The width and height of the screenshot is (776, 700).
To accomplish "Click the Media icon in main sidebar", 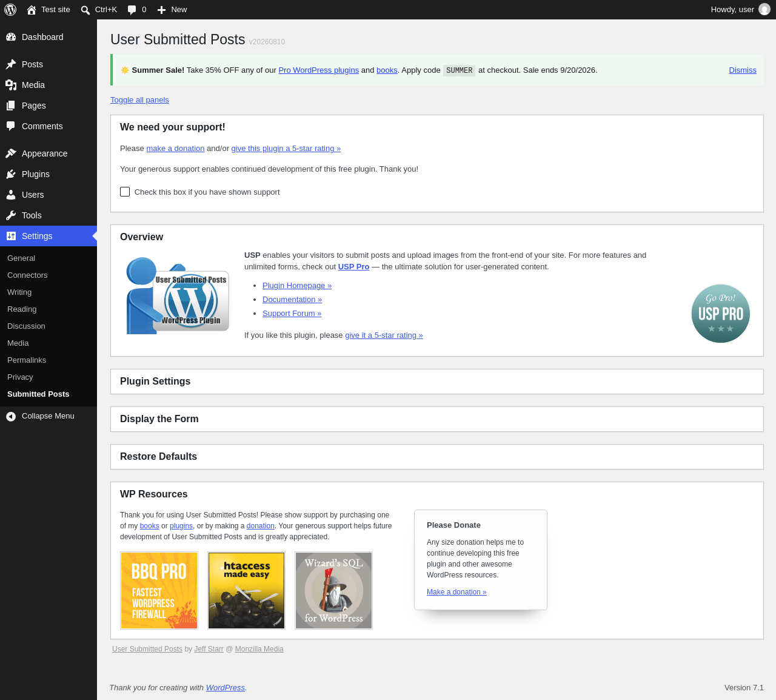I will (x=11, y=85).
